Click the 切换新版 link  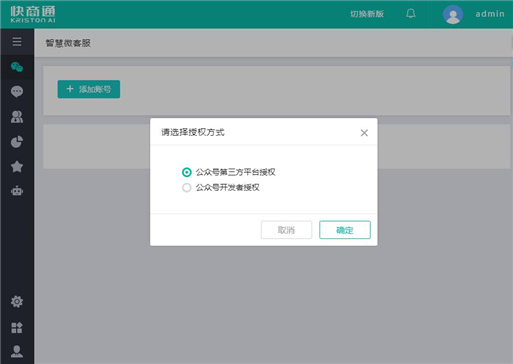(367, 14)
